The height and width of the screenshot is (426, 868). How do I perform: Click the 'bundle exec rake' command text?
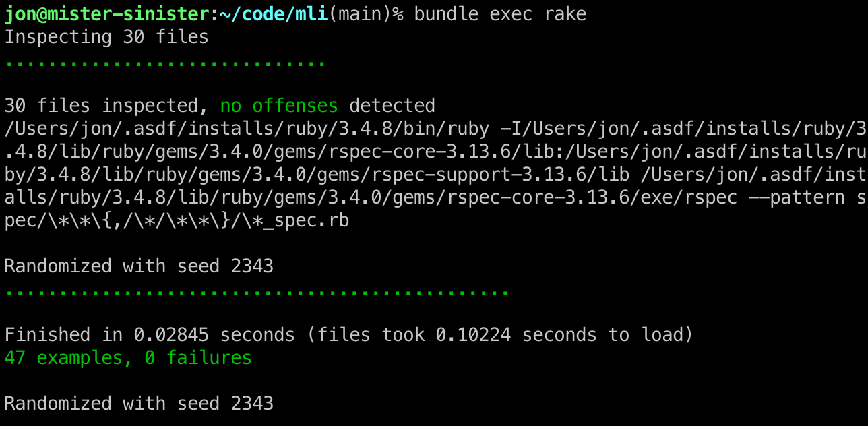[500, 14]
